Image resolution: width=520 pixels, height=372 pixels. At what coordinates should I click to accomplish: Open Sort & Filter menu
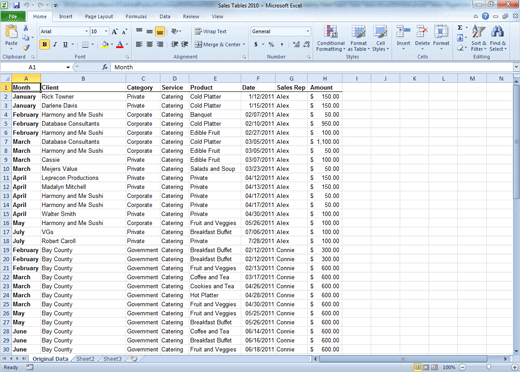coord(478,38)
